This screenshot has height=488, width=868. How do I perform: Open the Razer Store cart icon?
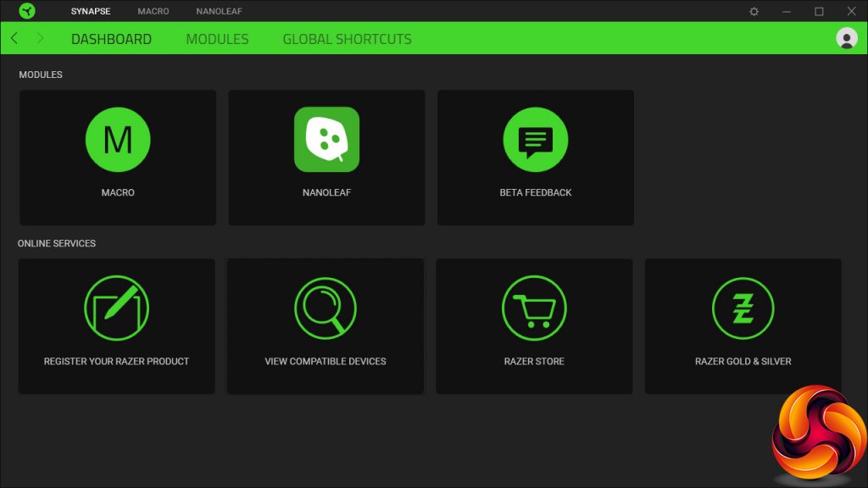[534, 308]
